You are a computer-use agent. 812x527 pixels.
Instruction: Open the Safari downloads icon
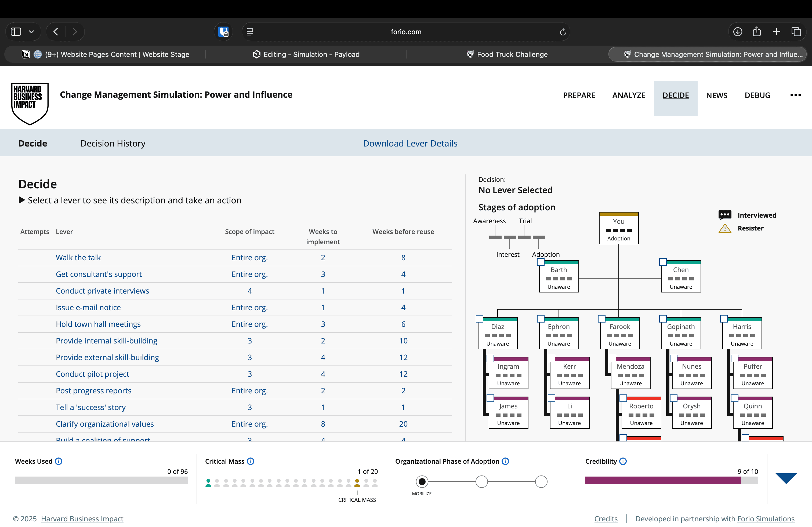pos(737,32)
